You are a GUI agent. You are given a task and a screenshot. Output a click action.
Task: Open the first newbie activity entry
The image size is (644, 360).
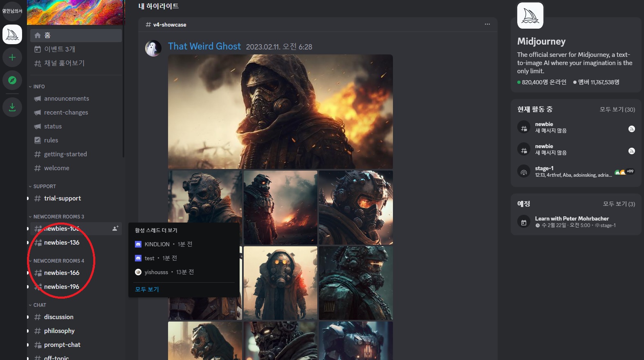click(x=576, y=127)
